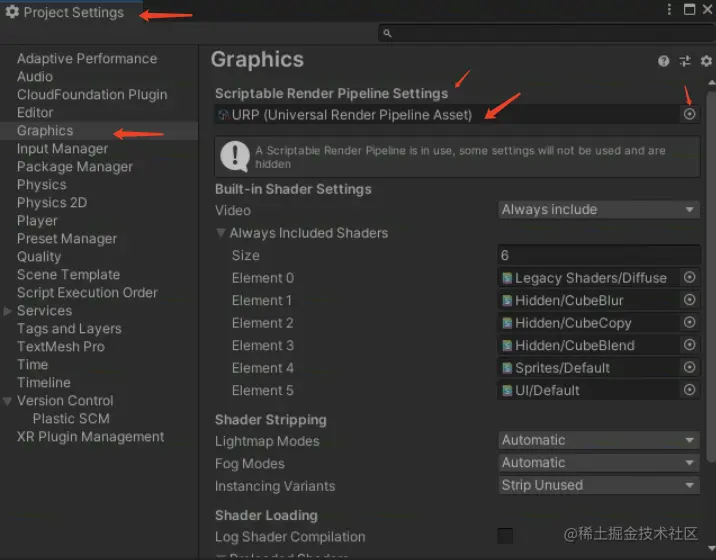The height and width of the screenshot is (560, 716).
Task: Click the settings search input field
Action: 546,33
